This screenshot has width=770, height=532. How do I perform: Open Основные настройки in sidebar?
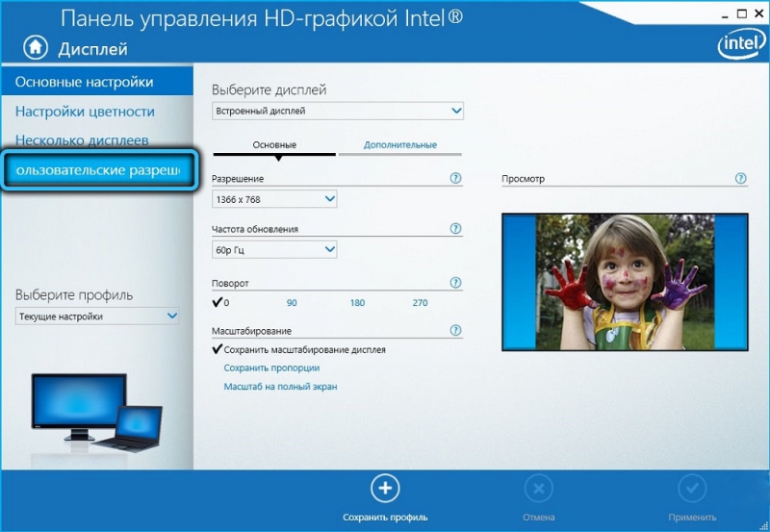97,82
